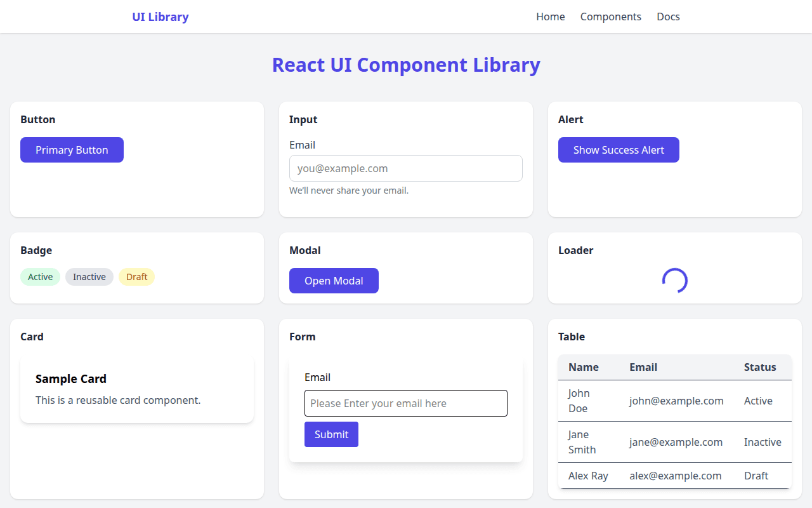Image resolution: width=812 pixels, height=508 pixels.
Task: Open the Home nav link
Action: click(551, 17)
